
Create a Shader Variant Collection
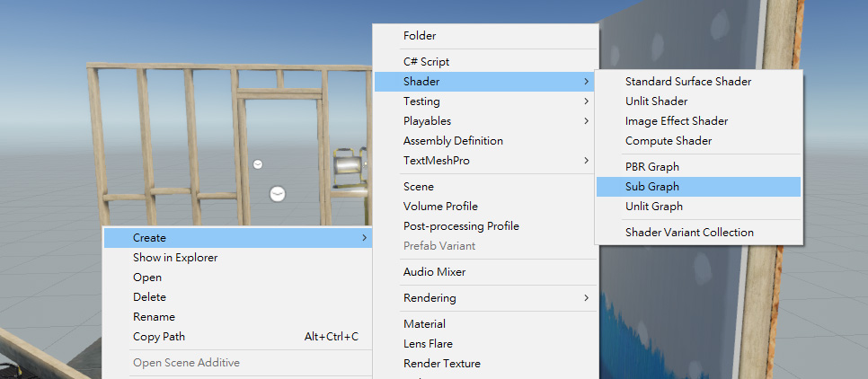(x=689, y=233)
